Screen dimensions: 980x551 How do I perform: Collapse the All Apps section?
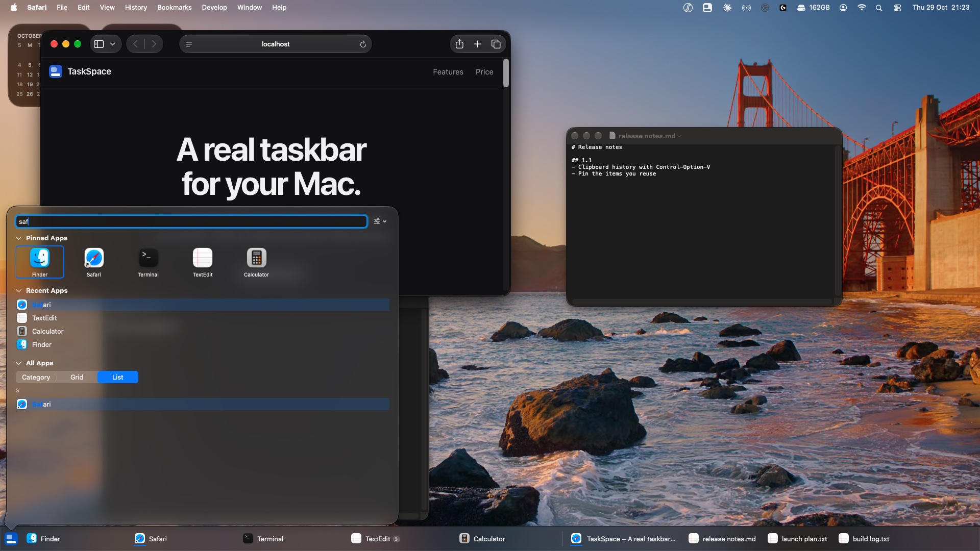pyautogui.click(x=19, y=363)
